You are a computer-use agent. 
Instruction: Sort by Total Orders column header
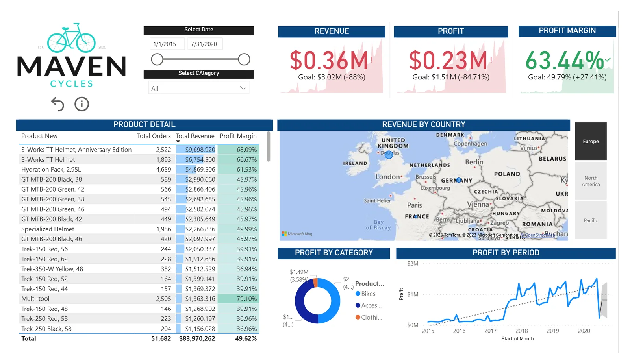click(154, 136)
